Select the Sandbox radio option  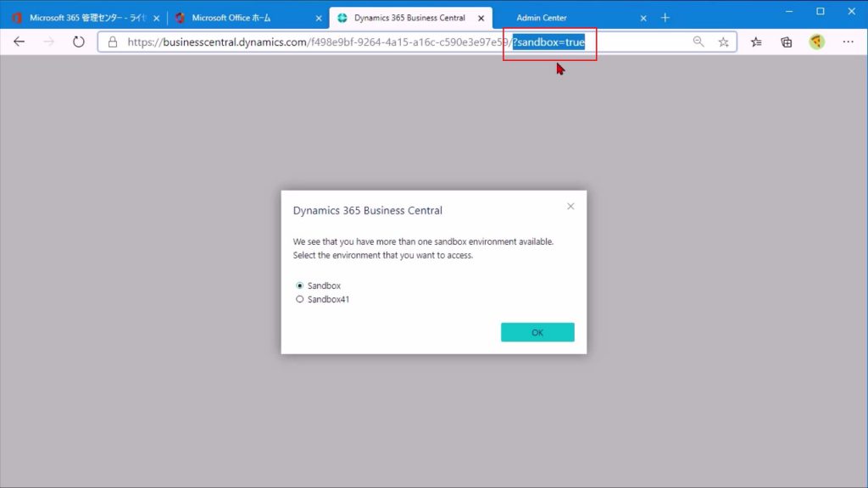(x=299, y=286)
